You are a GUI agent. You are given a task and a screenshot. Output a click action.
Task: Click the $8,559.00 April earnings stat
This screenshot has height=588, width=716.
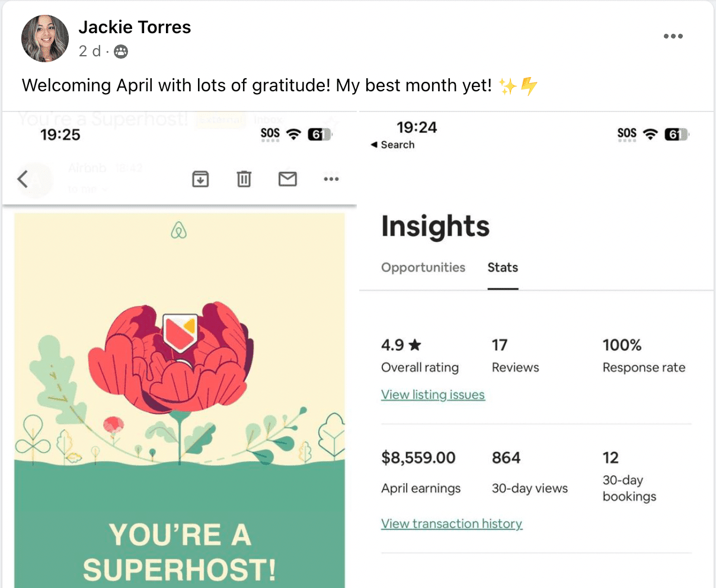pyautogui.click(x=418, y=458)
